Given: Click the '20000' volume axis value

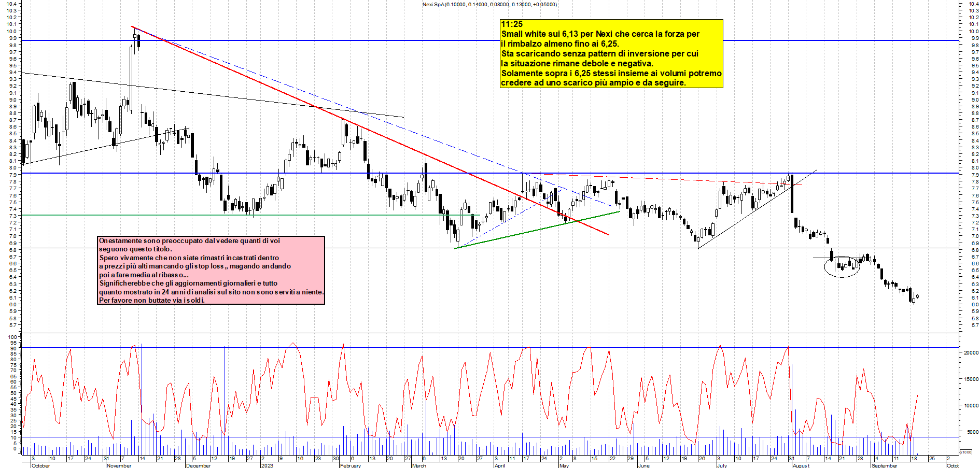Looking at the screenshot, I should point(971,352).
